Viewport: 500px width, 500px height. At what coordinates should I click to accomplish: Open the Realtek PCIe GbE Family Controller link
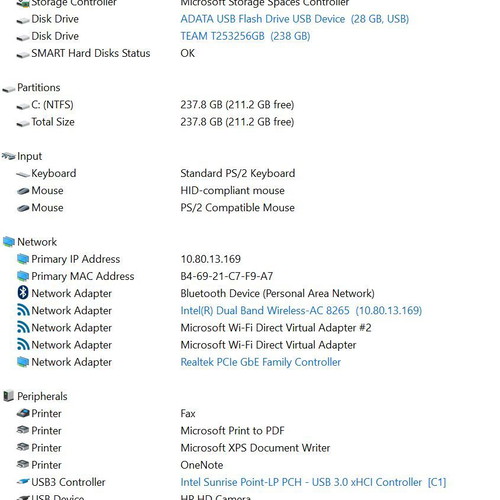click(x=261, y=362)
